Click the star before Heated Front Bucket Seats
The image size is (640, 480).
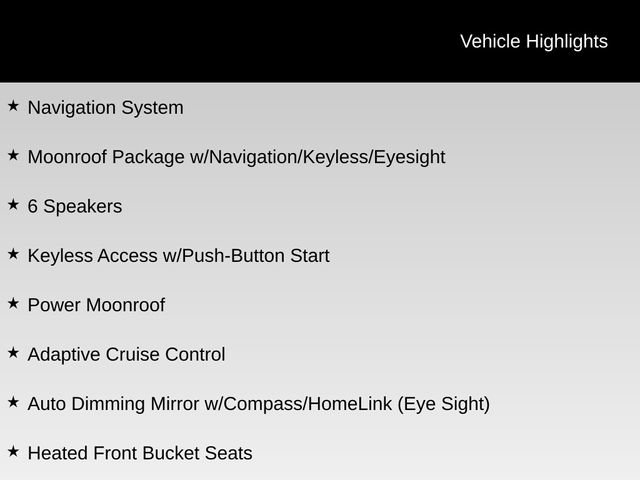coord(13,451)
